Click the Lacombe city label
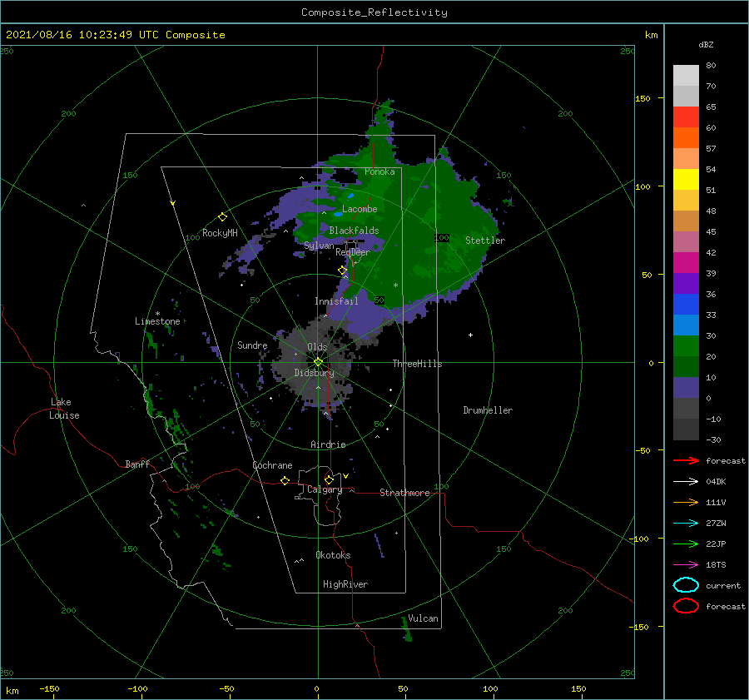Image resolution: width=749 pixels, height=700 pixels. 360,209
